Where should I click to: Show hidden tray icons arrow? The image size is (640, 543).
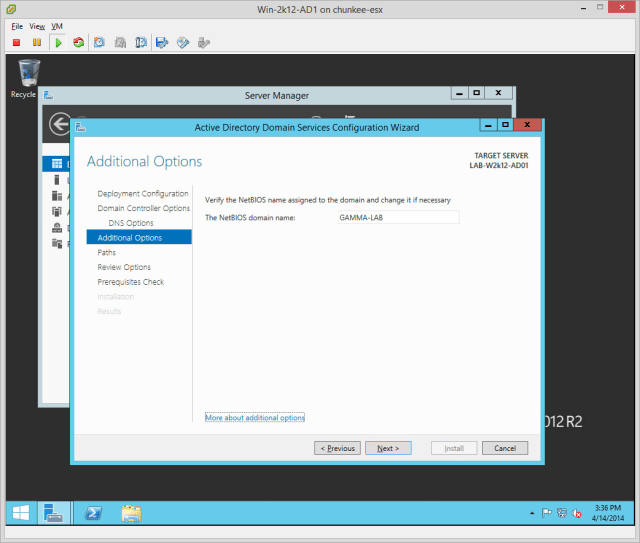tap(532, 513)
